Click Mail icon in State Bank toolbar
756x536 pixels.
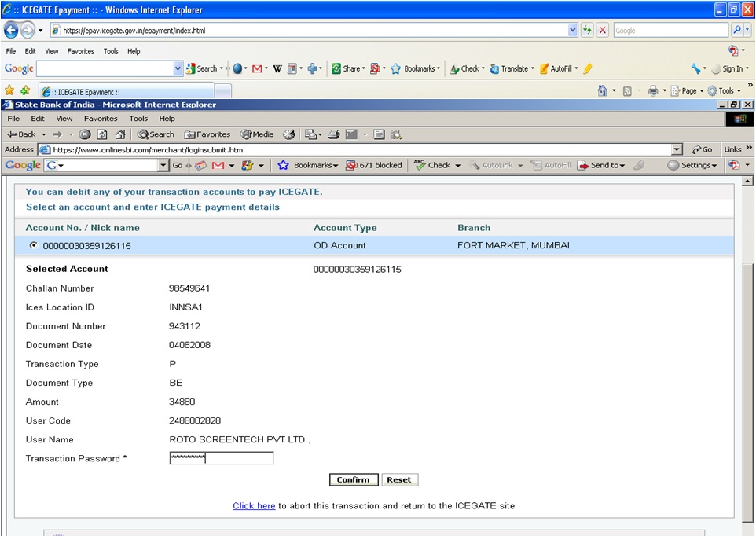pyautogui.click(x=311, y=134)
